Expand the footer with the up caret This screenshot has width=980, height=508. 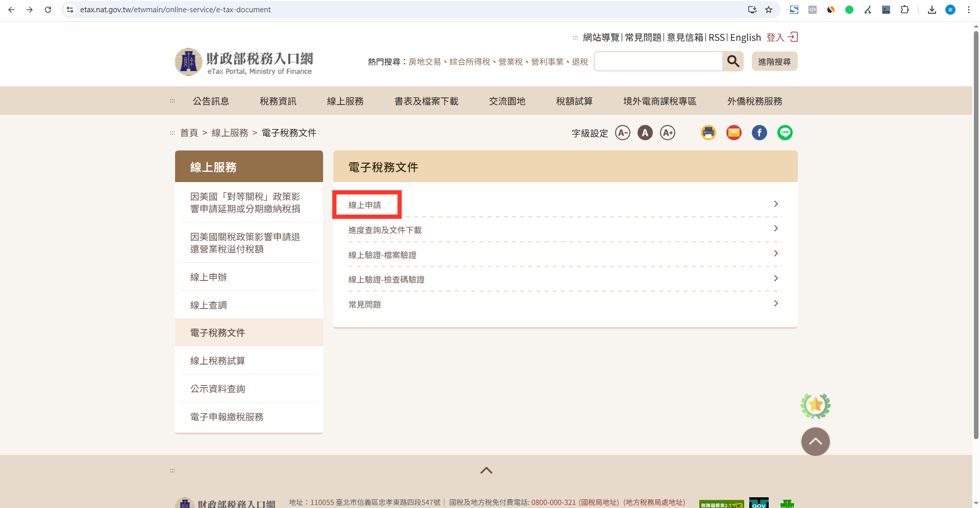pos(486,470)
